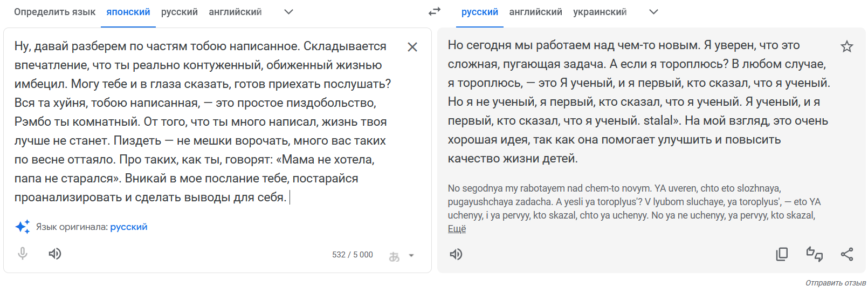Rate this translation using thumbs icon
Image resolution: width=868 pixels, height=299 pixels.
pos(815,254)
